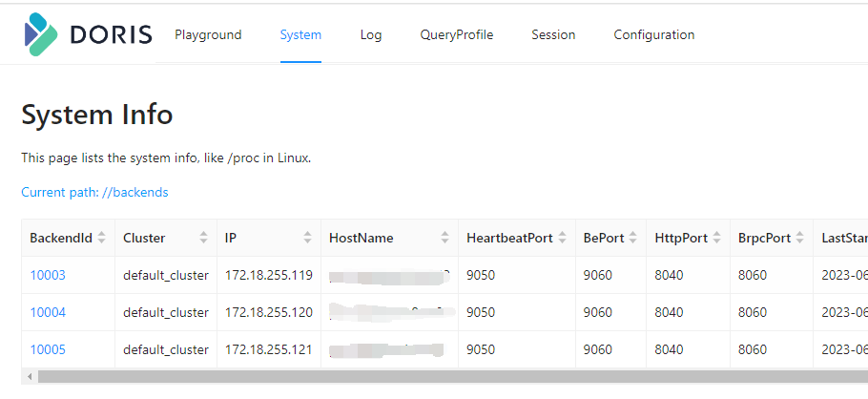
Task: Sort table by Cluster column
Action: point(203,238)
